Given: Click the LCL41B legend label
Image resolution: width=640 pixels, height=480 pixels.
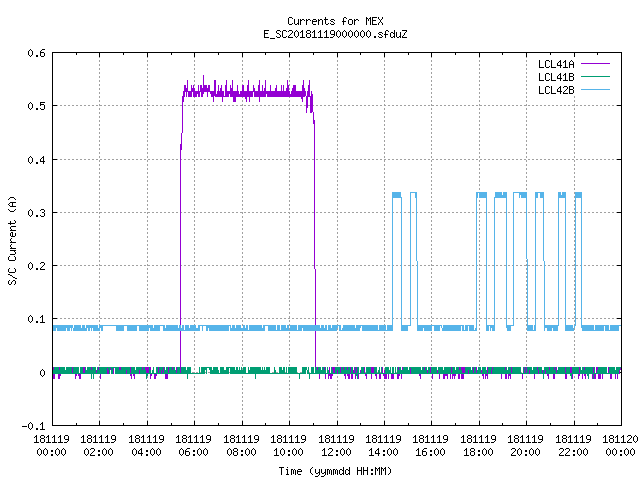Looking at the screenshot, I should pyautogui.click(x=556, y=77).
